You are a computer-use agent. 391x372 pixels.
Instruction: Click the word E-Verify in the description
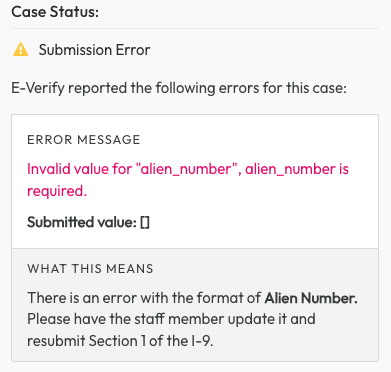[38, 88]
